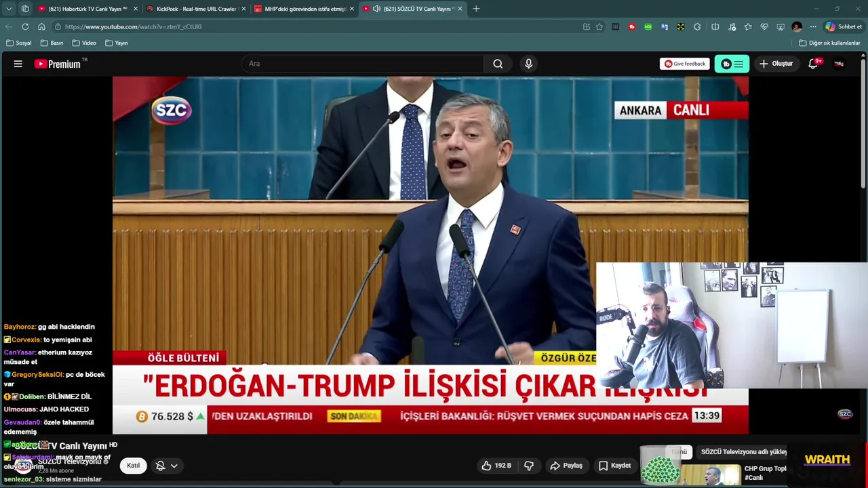Click the browser back arrow
Screen dimensions: 868x488
9,26
